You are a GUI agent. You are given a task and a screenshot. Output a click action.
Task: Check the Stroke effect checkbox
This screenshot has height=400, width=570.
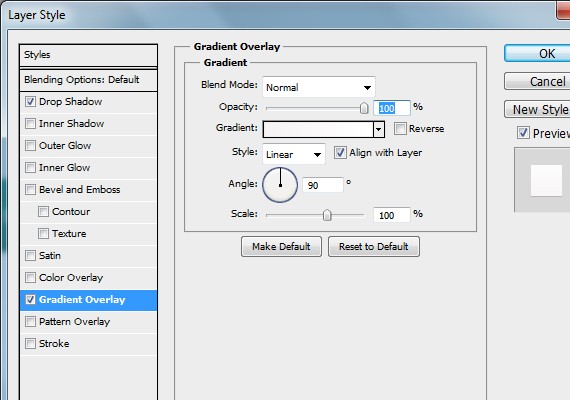point(30,343)
